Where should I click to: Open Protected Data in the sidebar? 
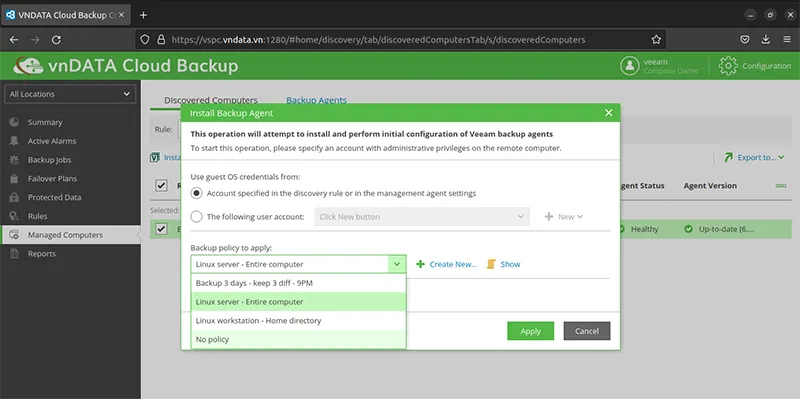click(55, 197)
